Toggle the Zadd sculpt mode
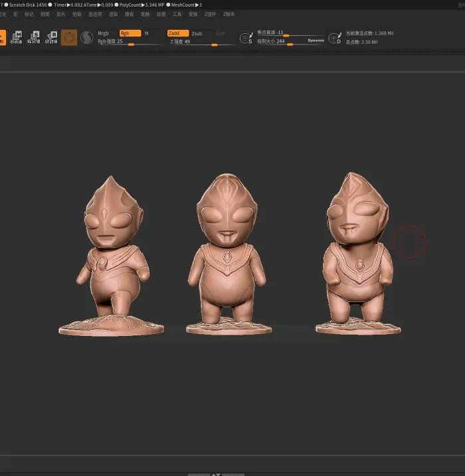 pyautogui.click(x=178, y=33)
